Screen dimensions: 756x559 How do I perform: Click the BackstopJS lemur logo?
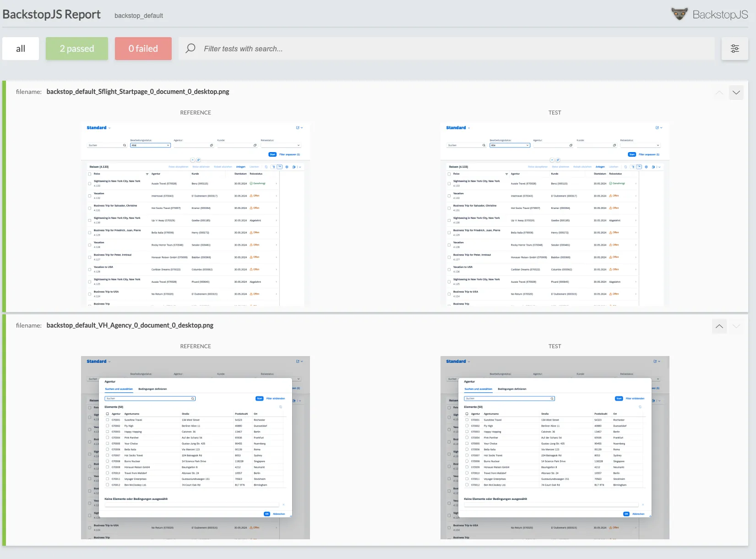[x=680, y=14]
